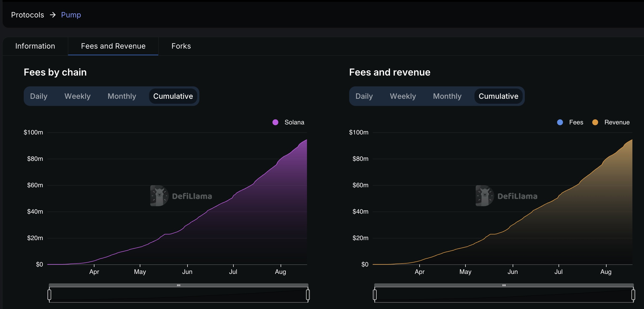This screenshot has height=309, width=644.
Task: Click the Fees by chain zoom bar grip
Action: [x=179, y=285]
